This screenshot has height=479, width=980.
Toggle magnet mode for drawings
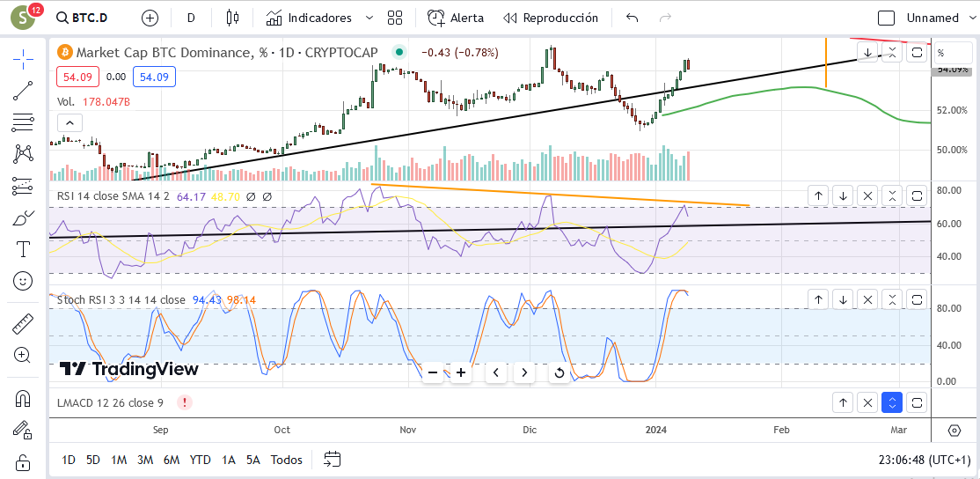23,398
